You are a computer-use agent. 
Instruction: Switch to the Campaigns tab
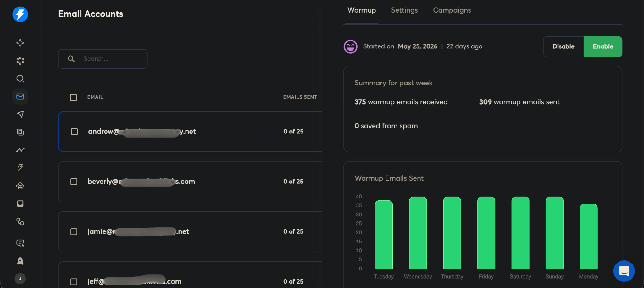coord(452,10)
